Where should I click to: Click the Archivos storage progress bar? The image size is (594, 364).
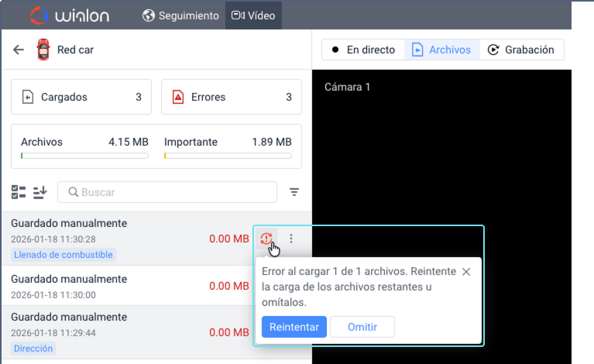(x=84, y=156)
